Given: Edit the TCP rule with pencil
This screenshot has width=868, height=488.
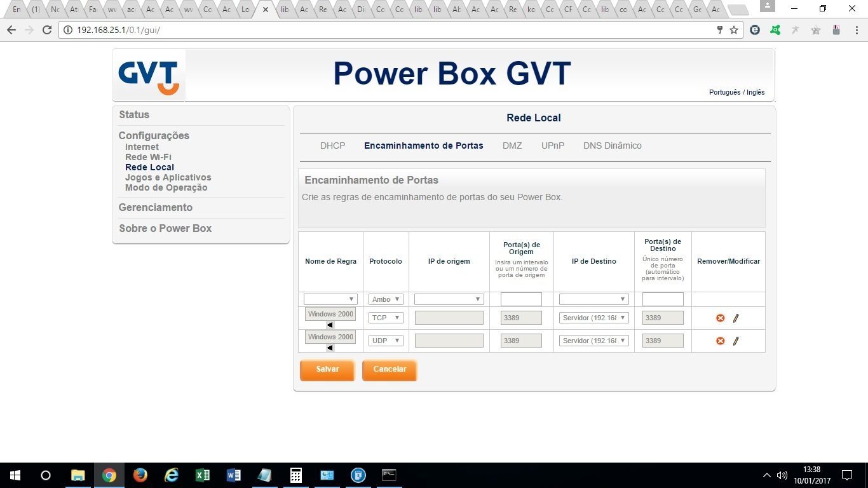Looking at the screenshot, I should click(736, 318).
